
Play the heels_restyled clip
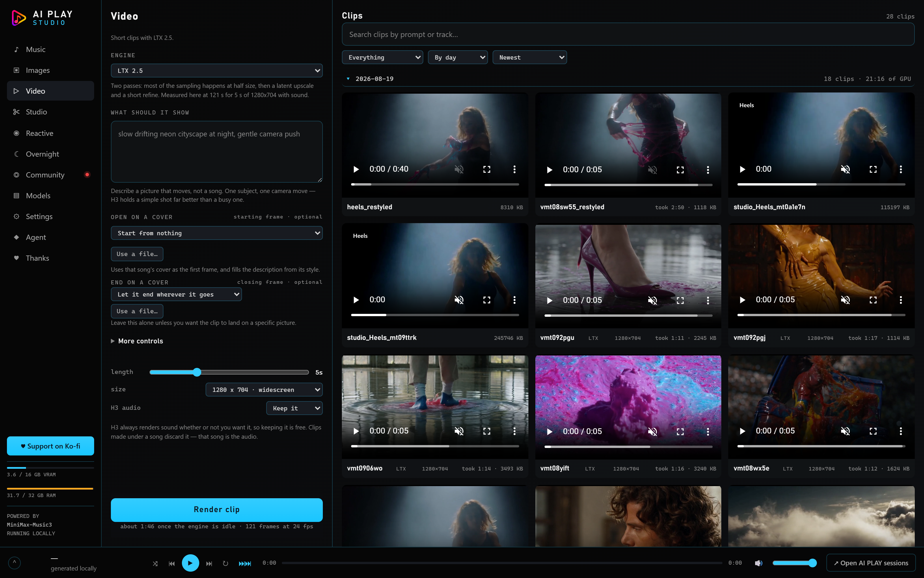pos(356,169)
